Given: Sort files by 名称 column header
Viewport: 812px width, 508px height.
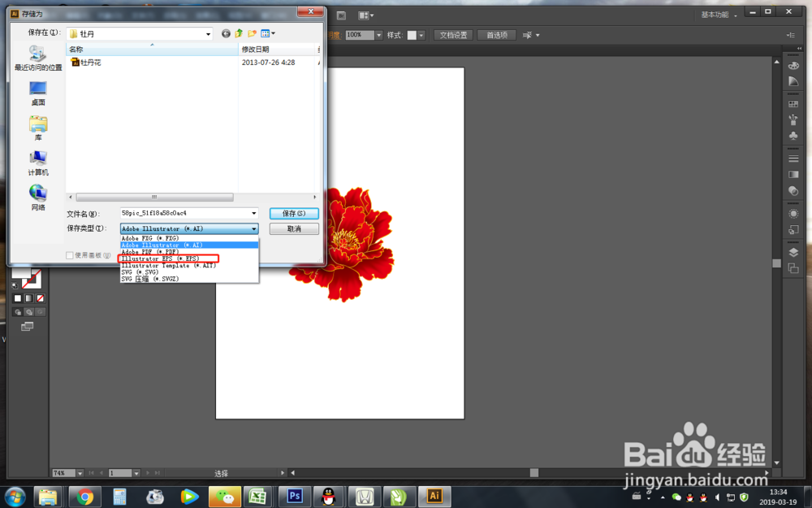Looking at the screenshot, I should [152, 50].
